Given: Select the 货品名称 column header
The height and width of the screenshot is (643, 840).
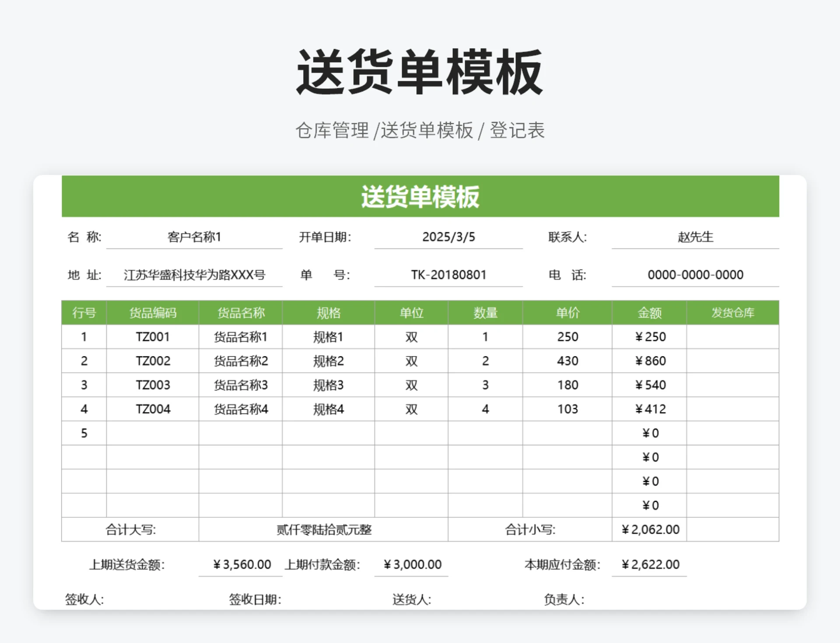Looking at the screenshot, I should (240, 312).
